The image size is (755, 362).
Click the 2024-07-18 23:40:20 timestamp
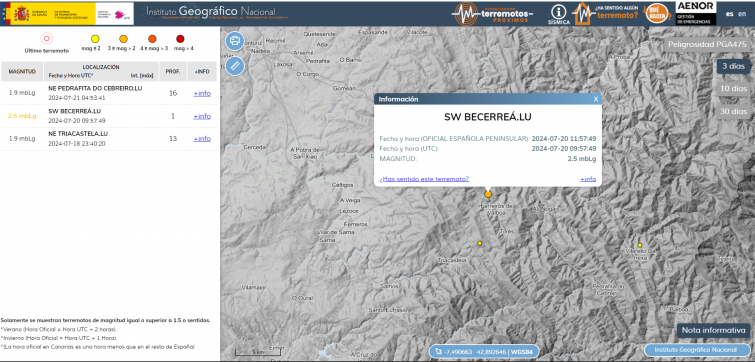coord(77,143)
